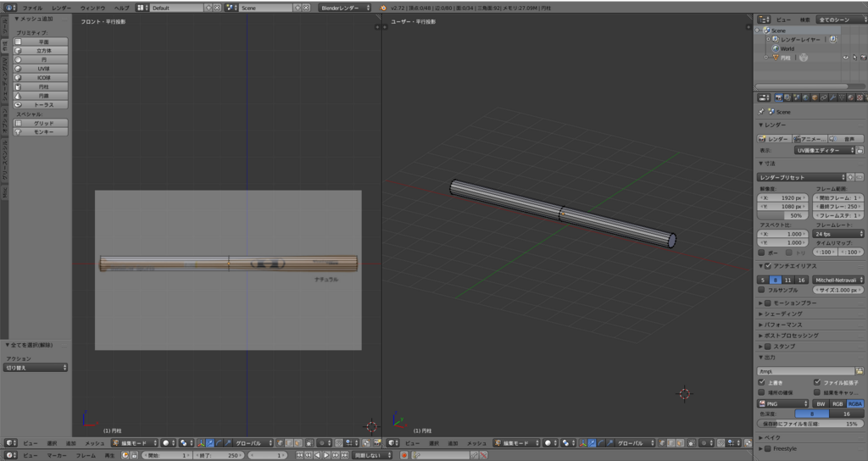This screenshot has height=461, width=868.
Task: Open the UV Image Editor display dropdown
Action: (x=824, y=150)
